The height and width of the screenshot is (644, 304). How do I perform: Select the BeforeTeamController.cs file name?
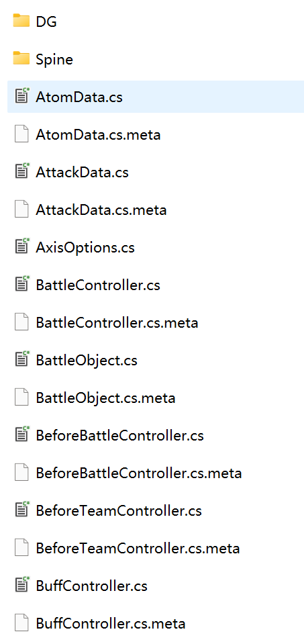click(x=119, y=511)
